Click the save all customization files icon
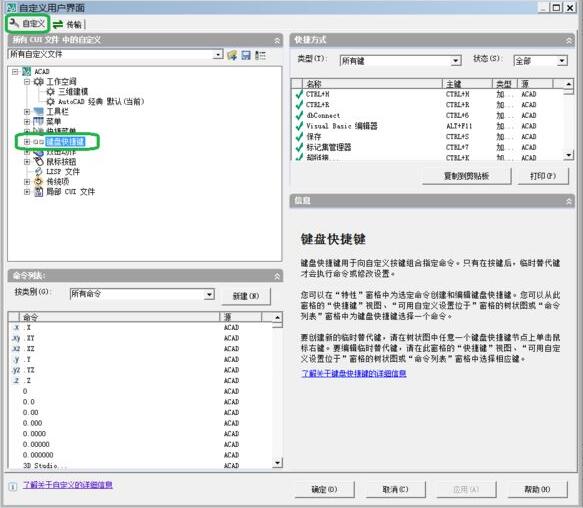The height and width of the screenshot is (508, 583). pyautogui.click(x=246, y=55)
